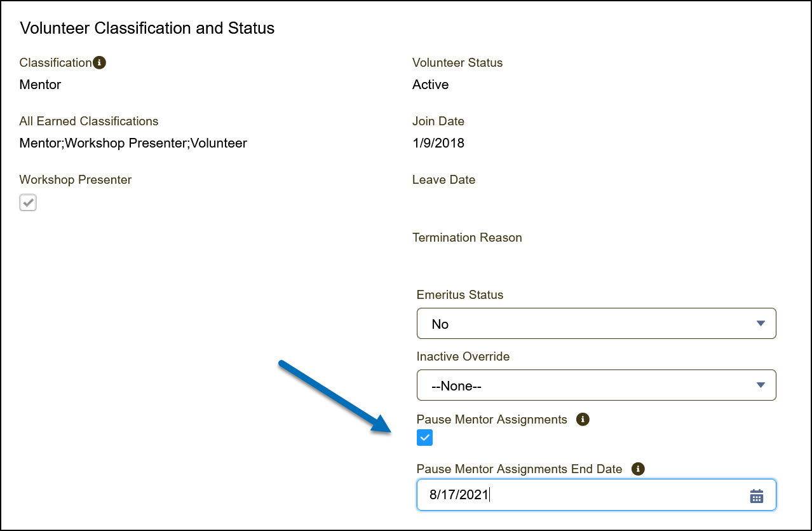Click the 'Volunteer Classification and Status' heading
Image resolution: width=812 pixels, height=531 pixels.
click(147, 28)
